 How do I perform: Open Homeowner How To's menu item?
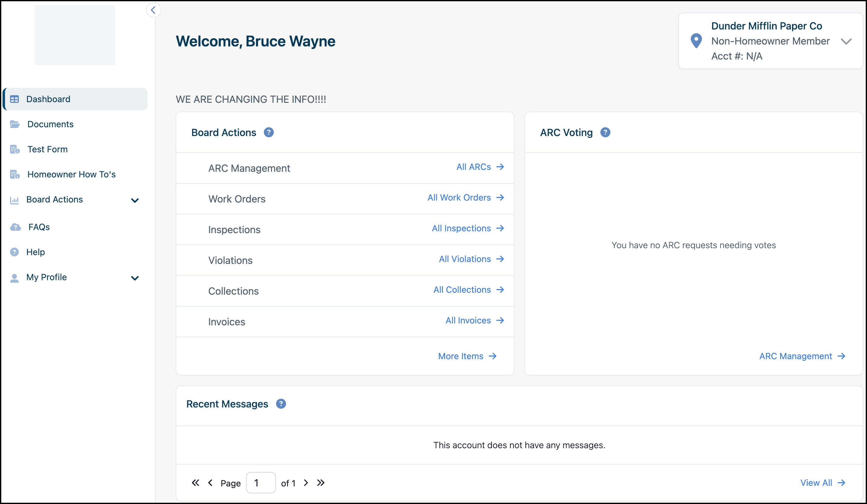71,174
